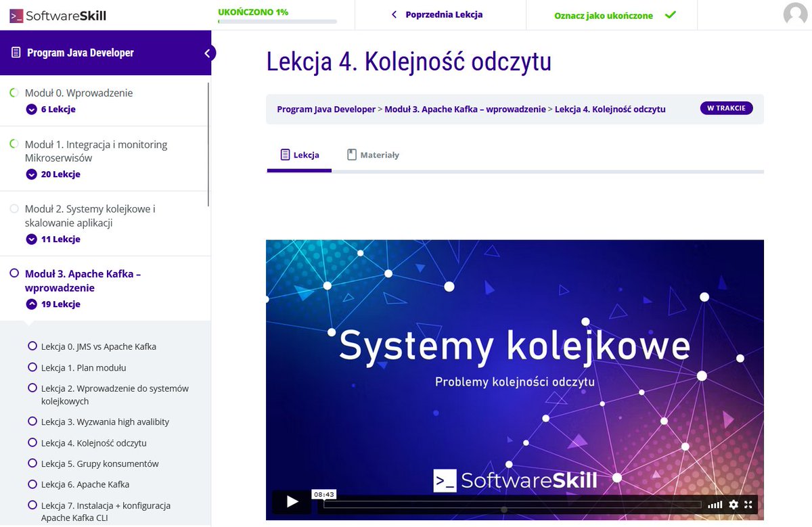Image resolution: width=812 pixels, height=527 pixels.
Task: Click the W TRAKCIE status badge
Action: click(x=726, y=108)
